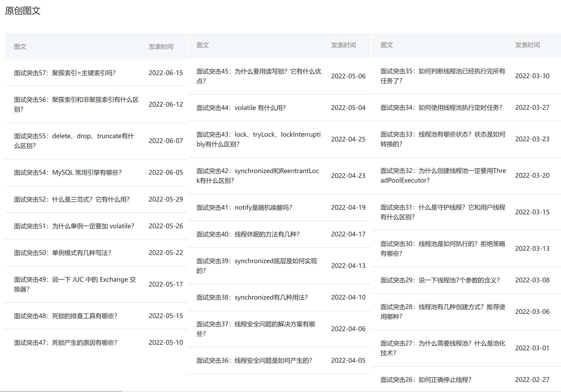The width and height of the screenshot is (561, 392).
Task: Open article 面试突击55 delete、drop、truncate
Action: [74, 141]
